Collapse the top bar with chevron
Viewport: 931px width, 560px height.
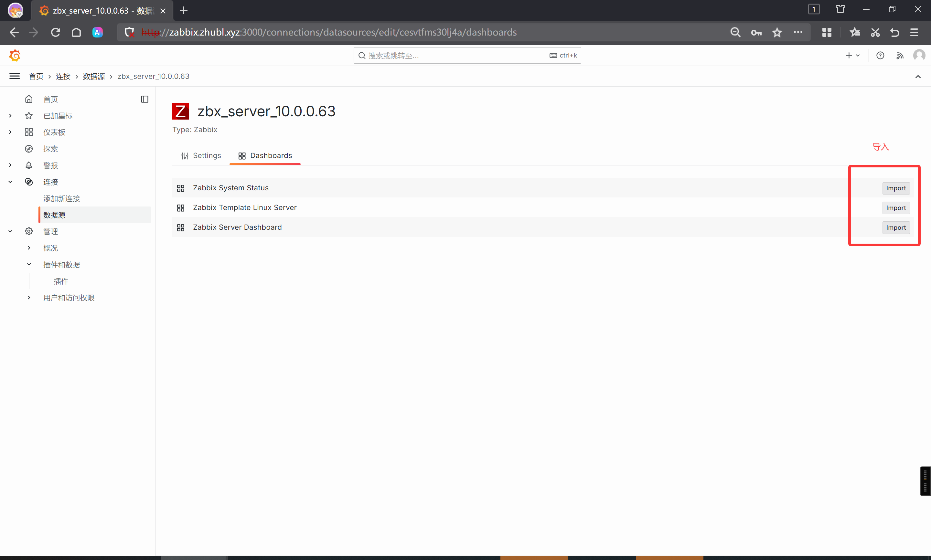click(918, 77)
